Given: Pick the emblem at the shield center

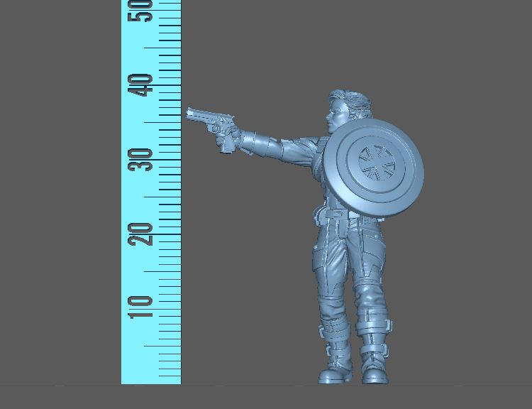Looking at the screenshot, I should 376,165.
